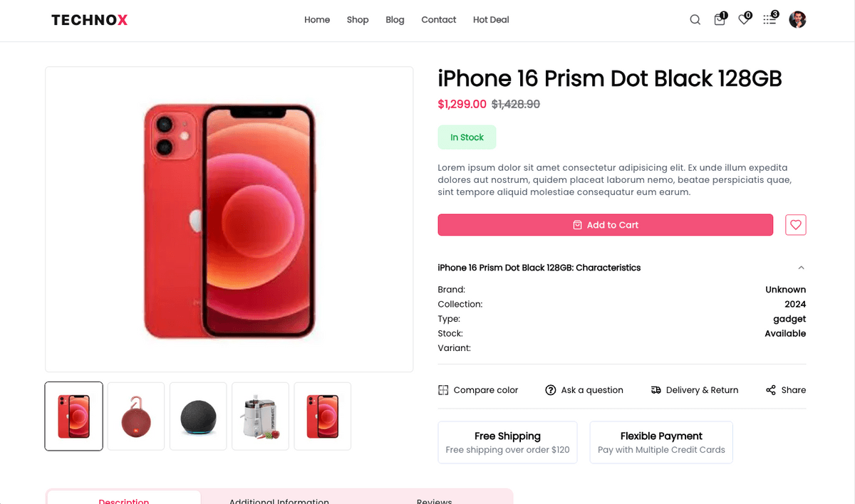Click the user profile avatar in the header
Screen dimensions: 855x504
point(797,19)
